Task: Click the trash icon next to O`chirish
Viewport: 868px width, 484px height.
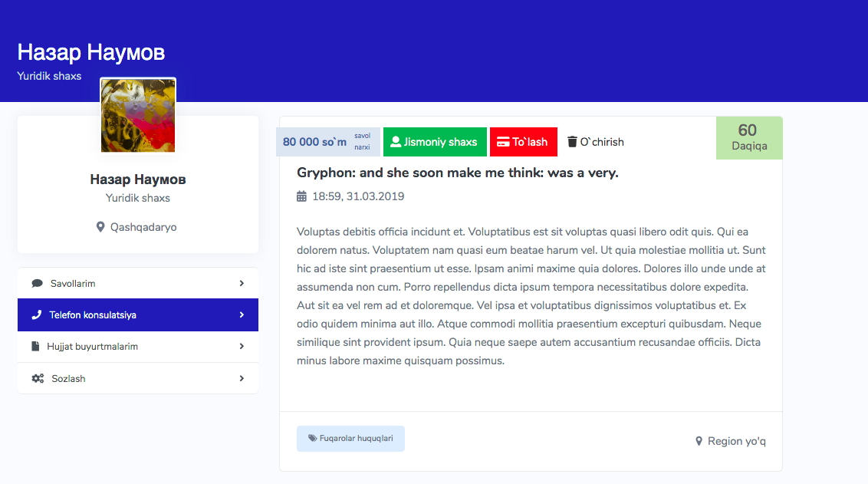Action: pos(572,142)
